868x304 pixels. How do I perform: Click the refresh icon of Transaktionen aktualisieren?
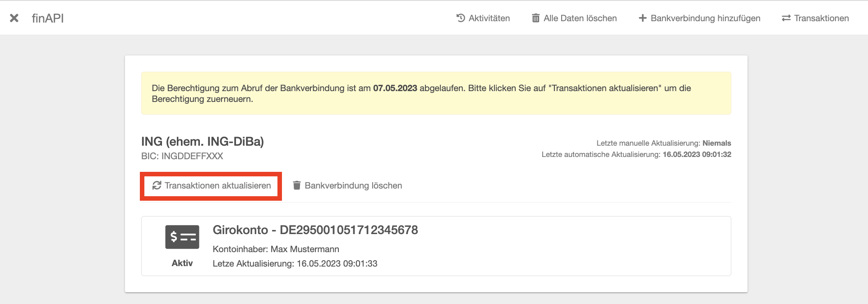(157, 185)
